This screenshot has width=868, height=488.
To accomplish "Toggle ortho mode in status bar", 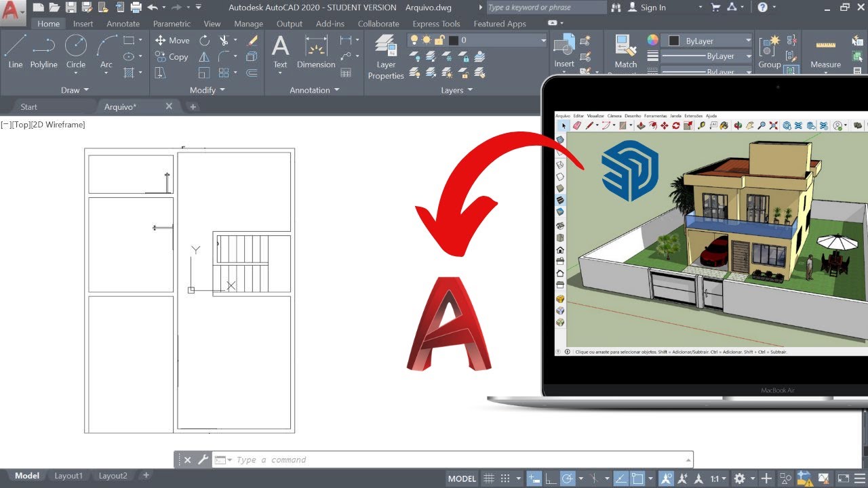I will [x=551, y=479].
